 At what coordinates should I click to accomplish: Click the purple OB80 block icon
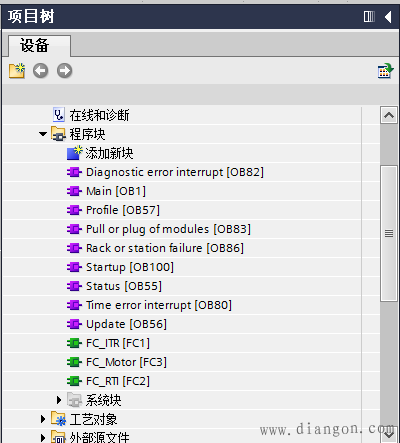(x=74, y=305)
